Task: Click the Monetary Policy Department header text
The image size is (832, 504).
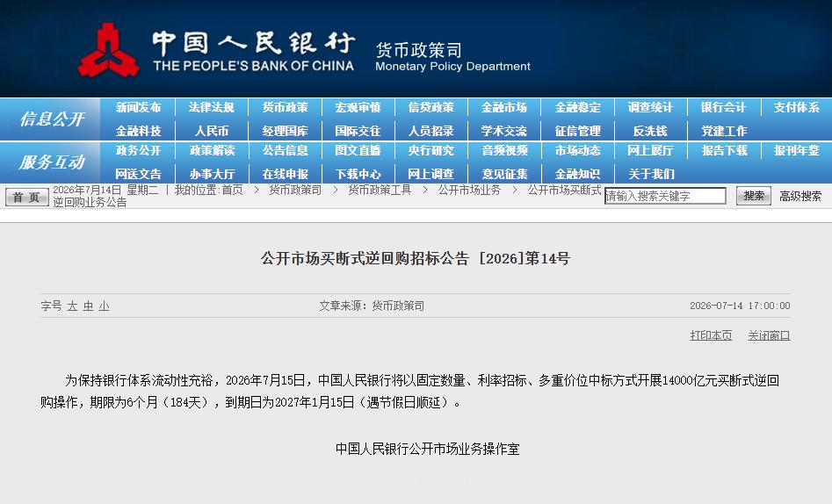Action: 452,67
